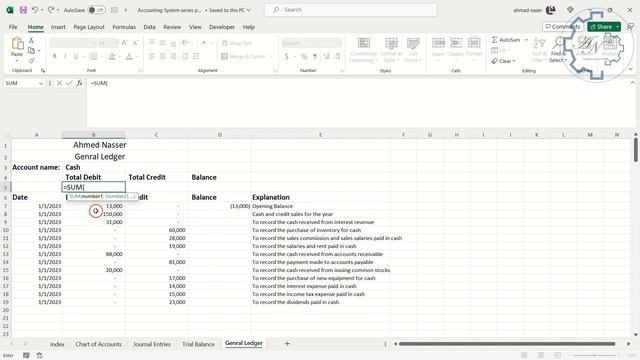Open the Number Format combo box
The width and height of the screenshot is (640, 360).
[x=311, y=43]
